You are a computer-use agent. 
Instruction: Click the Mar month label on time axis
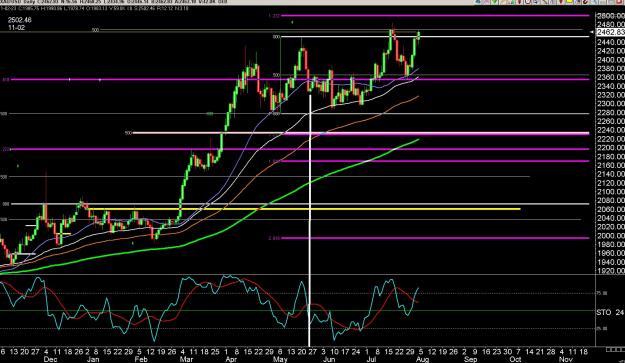(186, 359)
